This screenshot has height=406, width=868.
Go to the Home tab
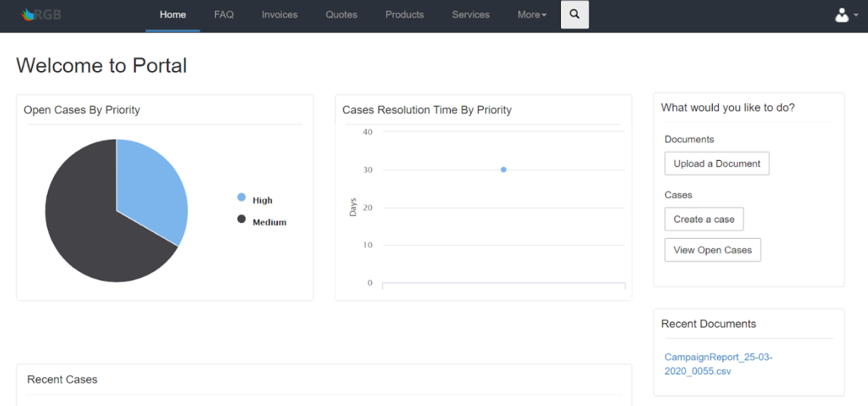pyautogui.click(x=173, y=15)
